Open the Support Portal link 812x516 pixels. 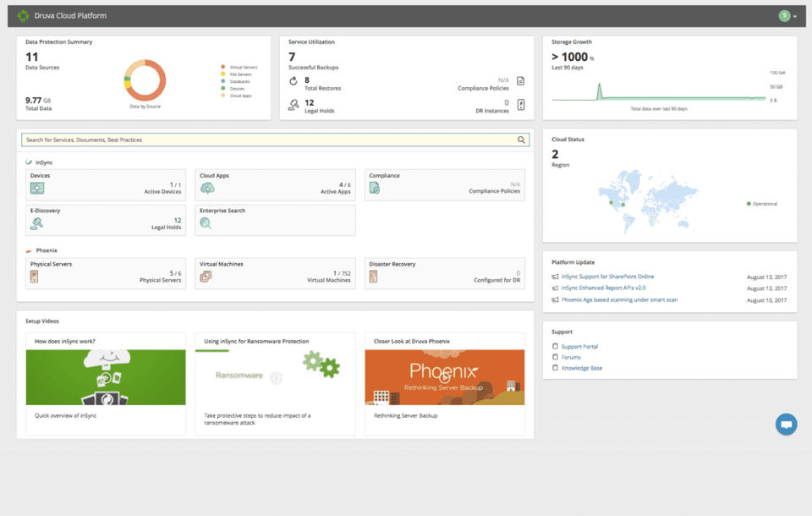[579, 347]
